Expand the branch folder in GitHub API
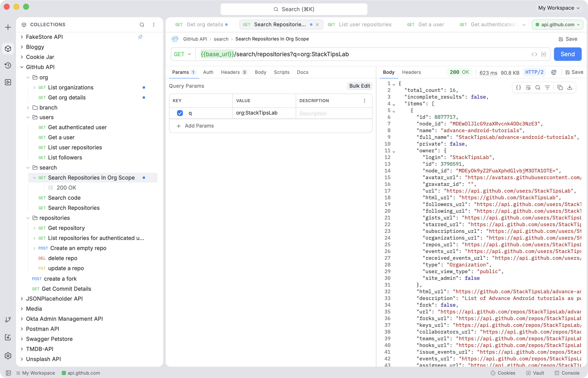This screenshot has width=588, height=378. [x=28, y=108]
